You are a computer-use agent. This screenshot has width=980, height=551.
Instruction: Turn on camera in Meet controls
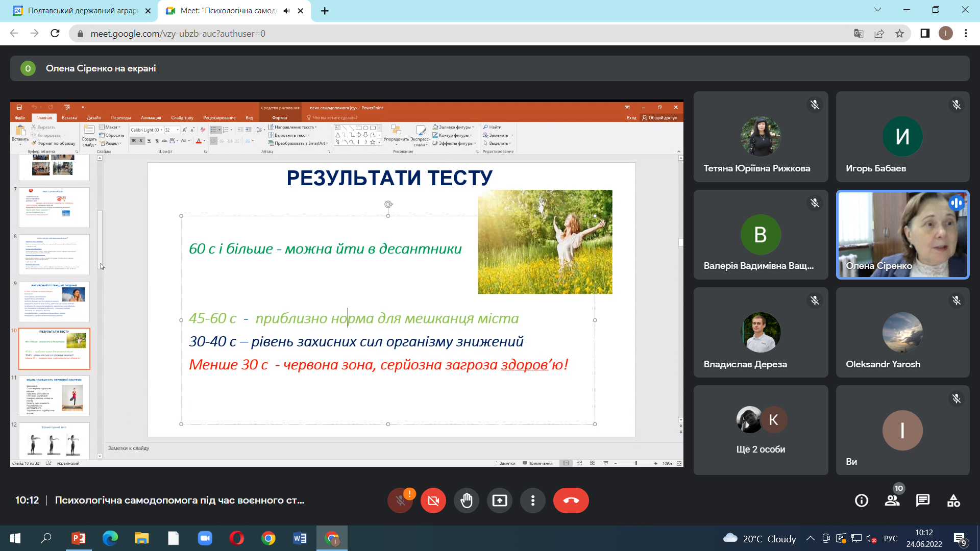433,500
